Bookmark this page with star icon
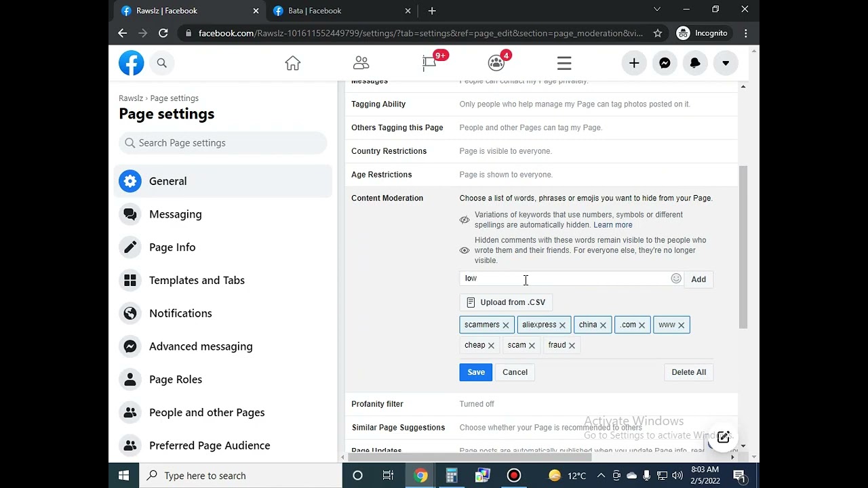 (x=657, y=33)
